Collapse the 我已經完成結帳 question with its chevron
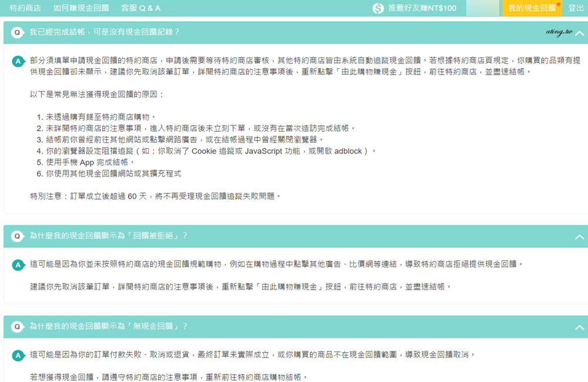Viewport: 588px width, 382px height. [579, 33]
